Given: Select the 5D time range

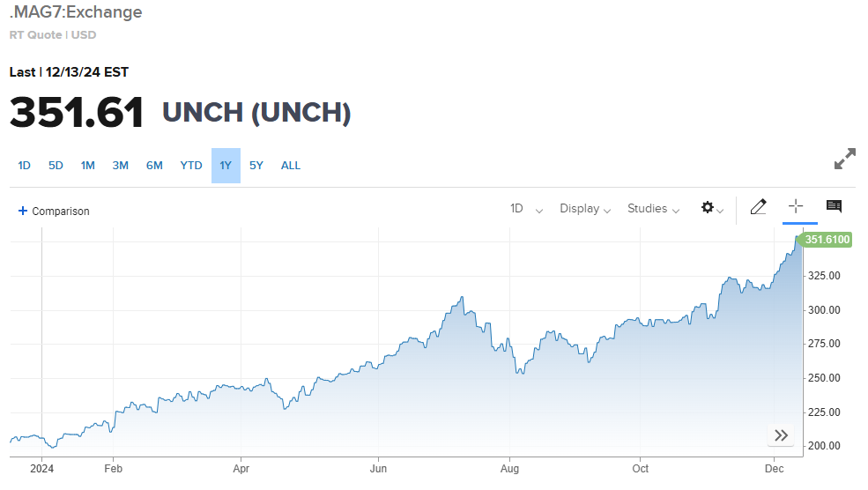Looking at the screenshot, I should tap(56, 166).
